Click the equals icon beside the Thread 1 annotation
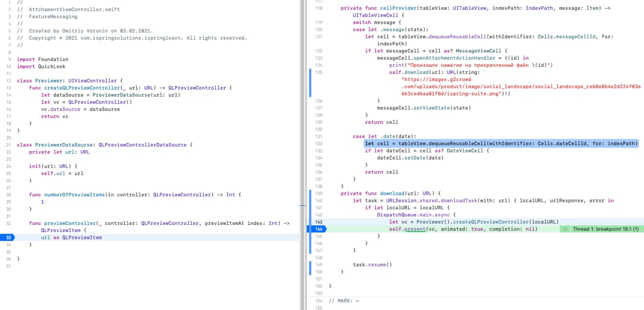 (x=565, y=229)
